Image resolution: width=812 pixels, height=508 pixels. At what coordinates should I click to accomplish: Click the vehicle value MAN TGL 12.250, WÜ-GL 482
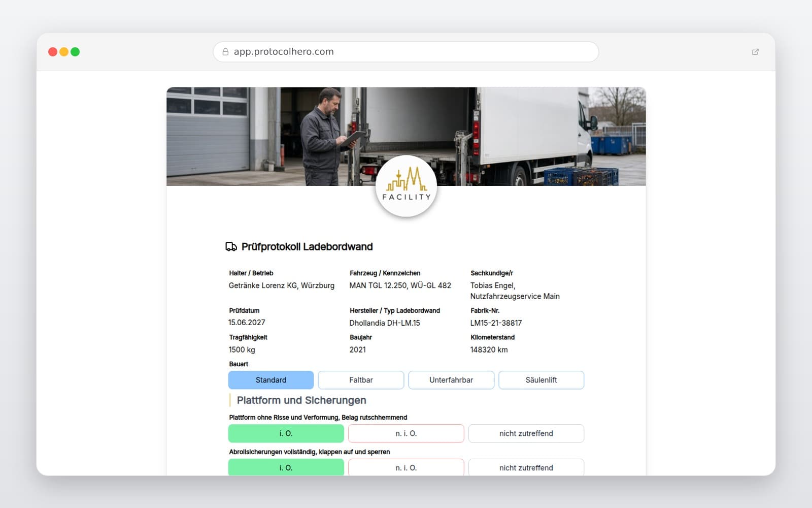coord(400,285)
